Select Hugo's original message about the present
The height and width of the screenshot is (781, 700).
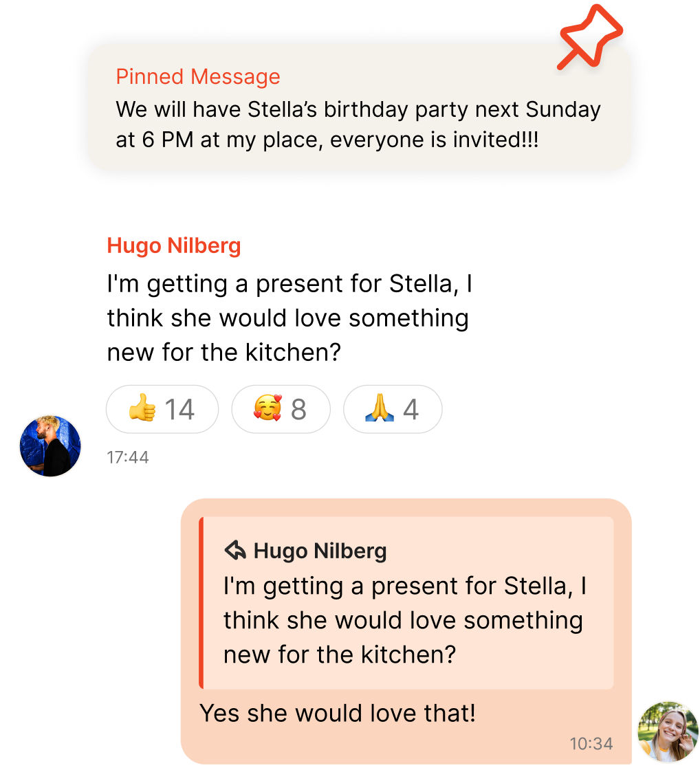289,318
